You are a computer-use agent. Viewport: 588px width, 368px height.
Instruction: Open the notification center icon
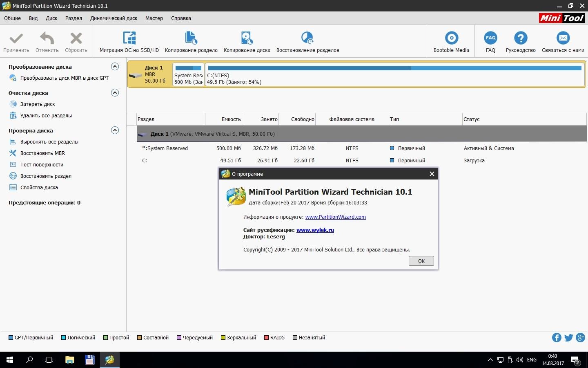click(x=575, y=360)
